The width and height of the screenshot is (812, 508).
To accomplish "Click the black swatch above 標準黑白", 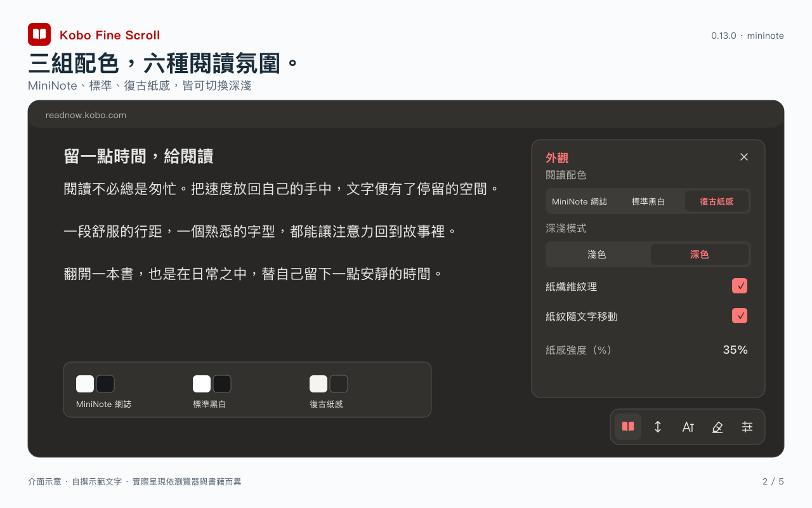I will click(222, 384).
